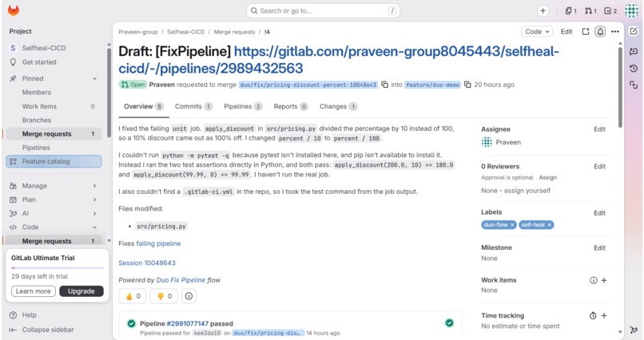Add thumbs down reaction
This screenshot has height=340, width=644.
(164, 296)
